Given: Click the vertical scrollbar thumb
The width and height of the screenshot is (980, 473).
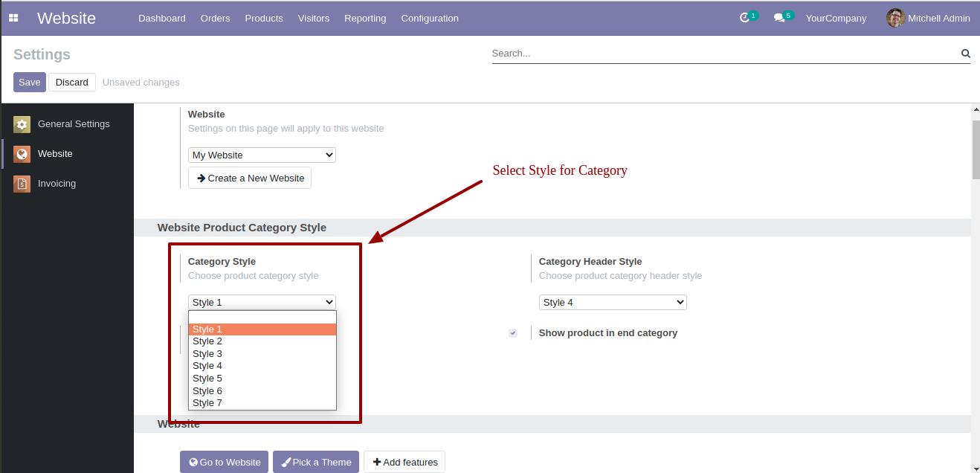Looking at the screenshot, I should click(x=976, y=149).
